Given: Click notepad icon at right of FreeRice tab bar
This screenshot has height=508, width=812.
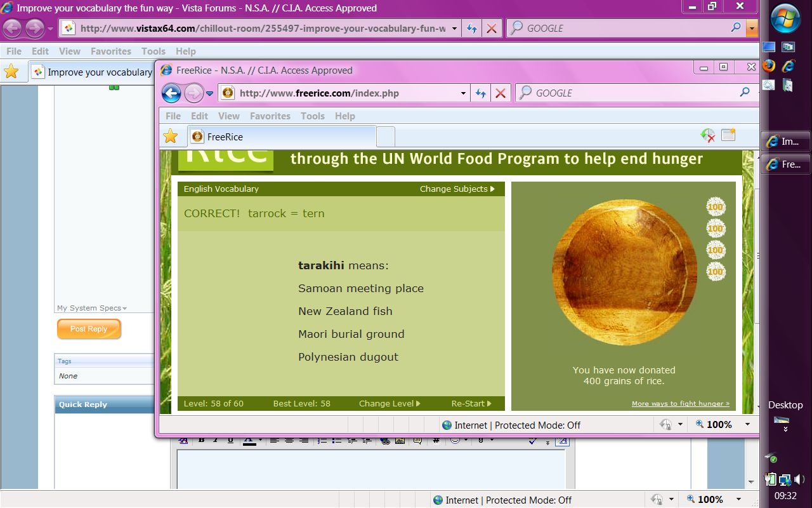Looking at the screenshot, I should coord(728,135).
